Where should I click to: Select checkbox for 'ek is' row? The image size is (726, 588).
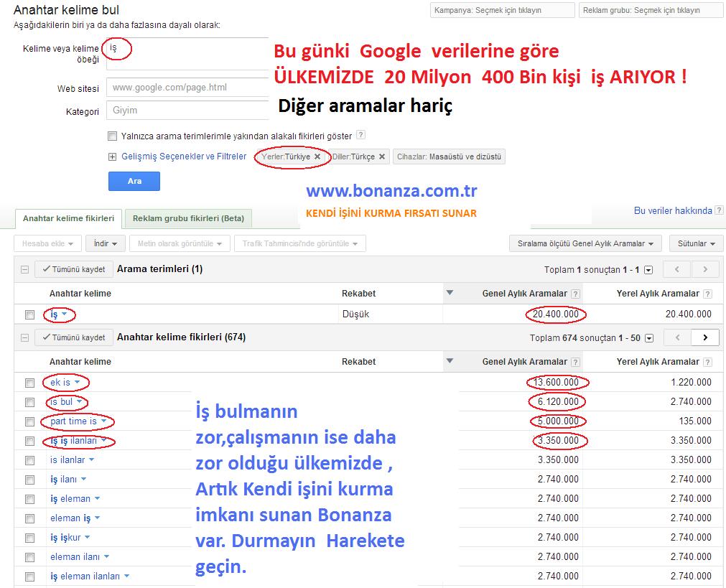click(x=30, y=383)
